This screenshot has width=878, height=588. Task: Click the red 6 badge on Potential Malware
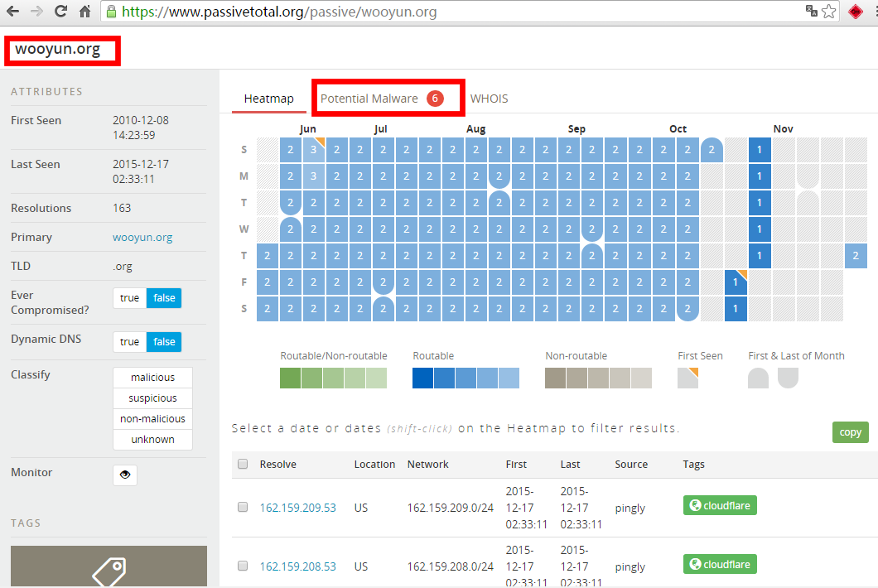pos(435,99)
